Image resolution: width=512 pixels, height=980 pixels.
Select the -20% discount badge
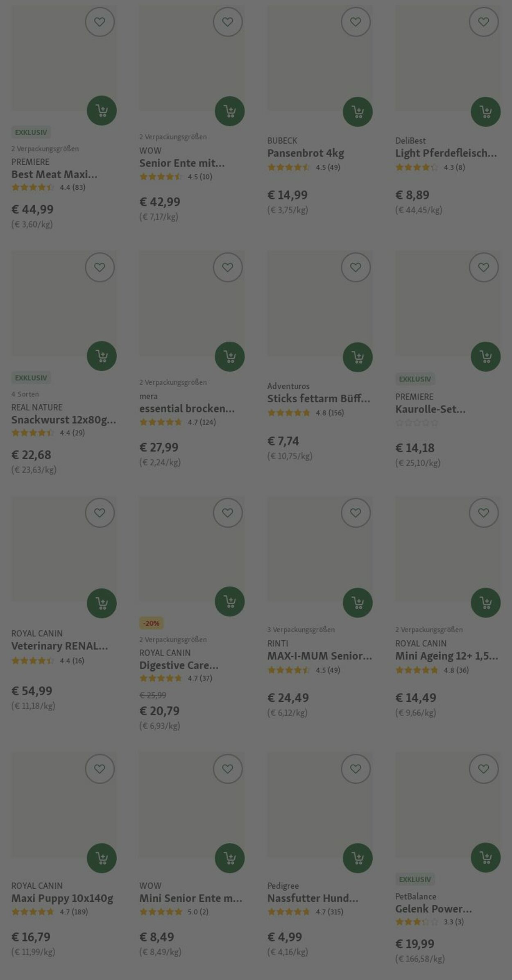pos(151,623)
